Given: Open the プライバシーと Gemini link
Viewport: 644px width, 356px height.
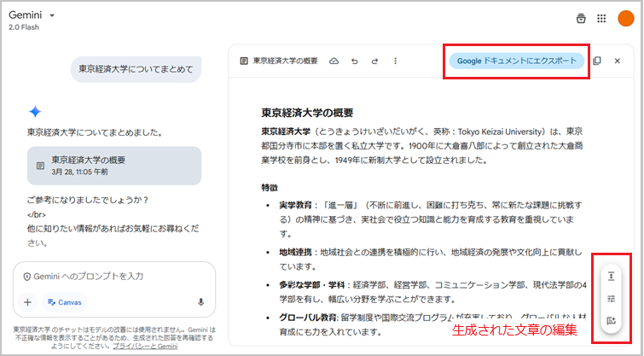Looking at the screenshot, I should (145, 346).
